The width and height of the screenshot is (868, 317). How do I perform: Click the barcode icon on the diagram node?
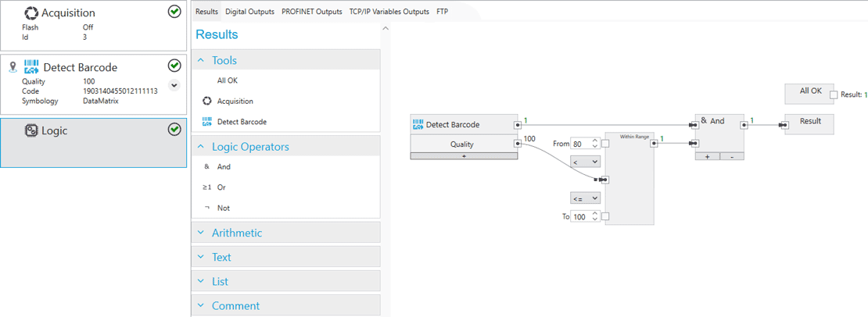(418, 124)
